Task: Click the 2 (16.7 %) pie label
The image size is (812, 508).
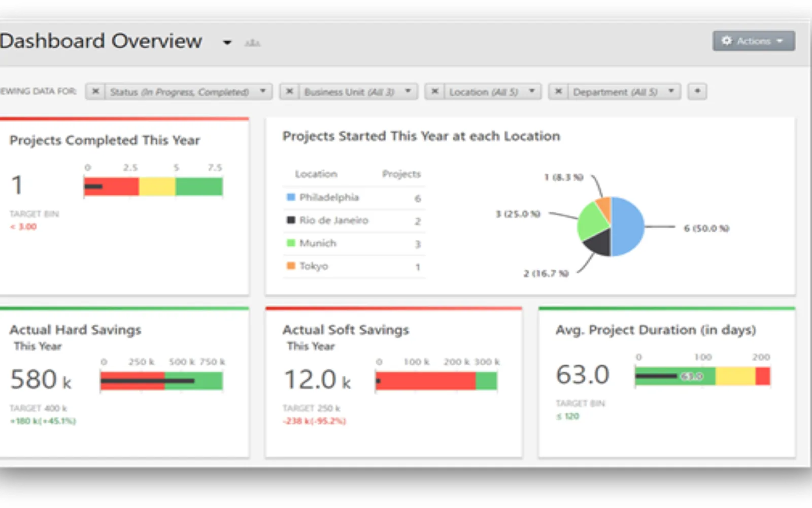Action: (546, 273)
